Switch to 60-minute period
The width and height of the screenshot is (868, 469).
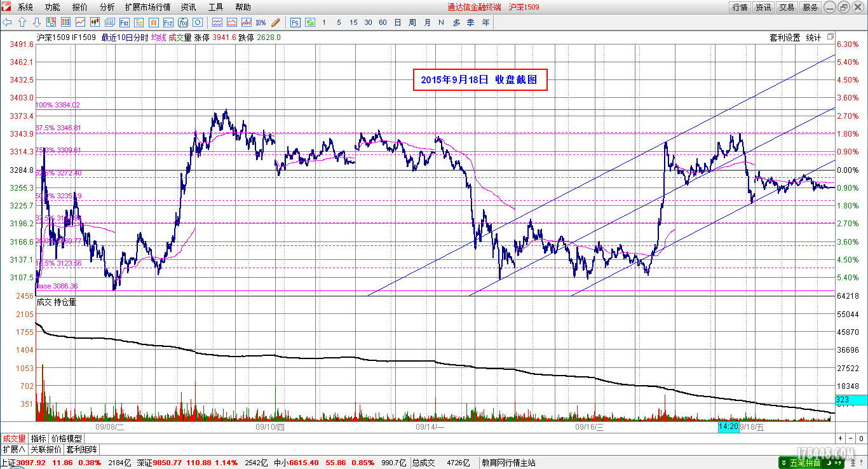tap(383, 22)
